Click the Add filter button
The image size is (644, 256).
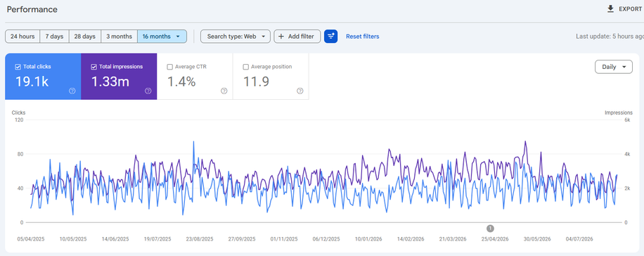[x=297, y=36]
